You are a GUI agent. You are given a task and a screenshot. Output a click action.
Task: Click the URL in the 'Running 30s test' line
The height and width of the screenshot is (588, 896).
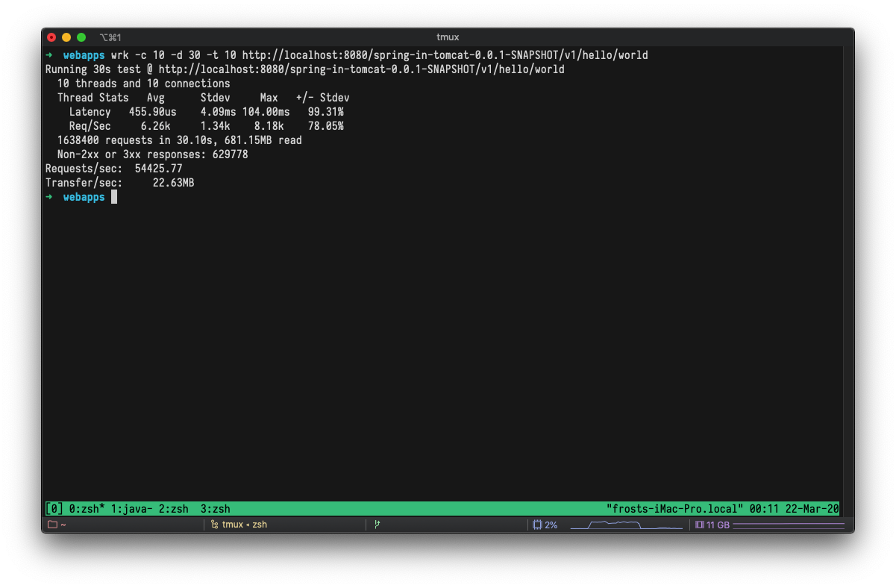[362, 69]
